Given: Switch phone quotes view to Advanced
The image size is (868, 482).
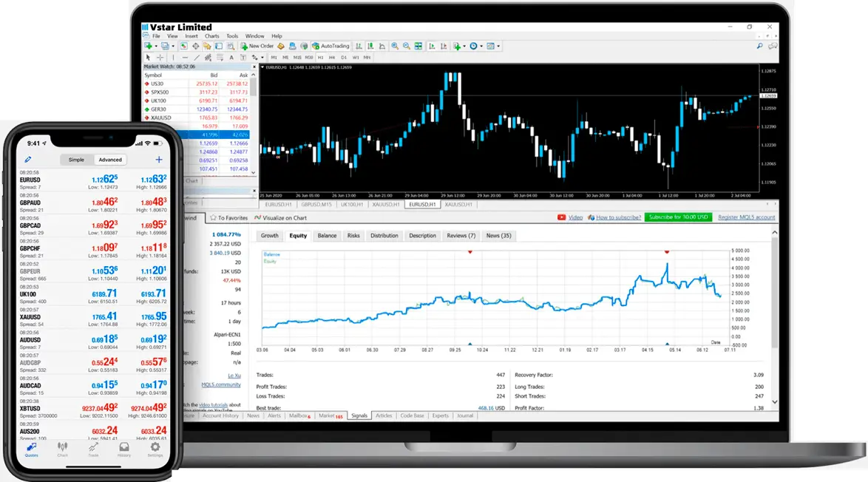Looking at the screenshot, I should pos(110,160).
